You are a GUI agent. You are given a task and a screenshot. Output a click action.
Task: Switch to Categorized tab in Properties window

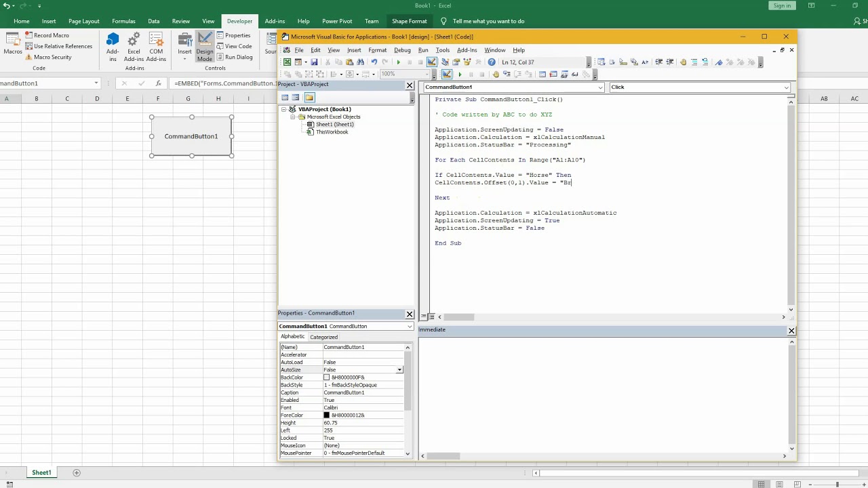[323, 337]
